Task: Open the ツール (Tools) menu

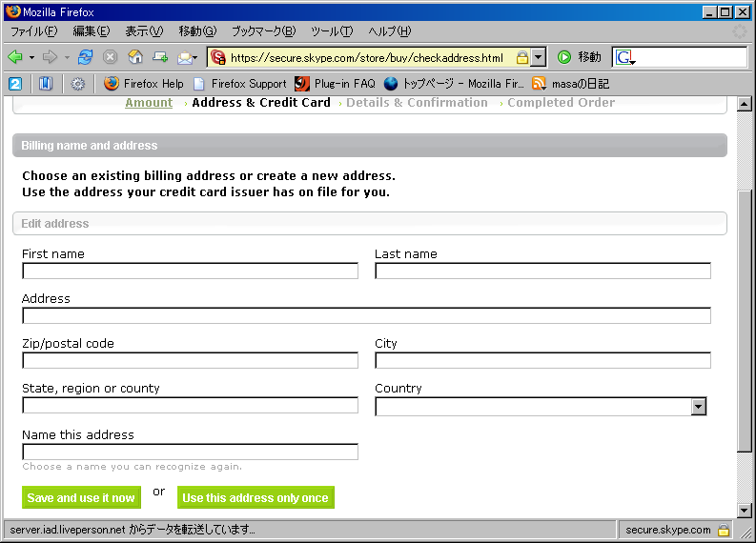Action: pos(332,31)
